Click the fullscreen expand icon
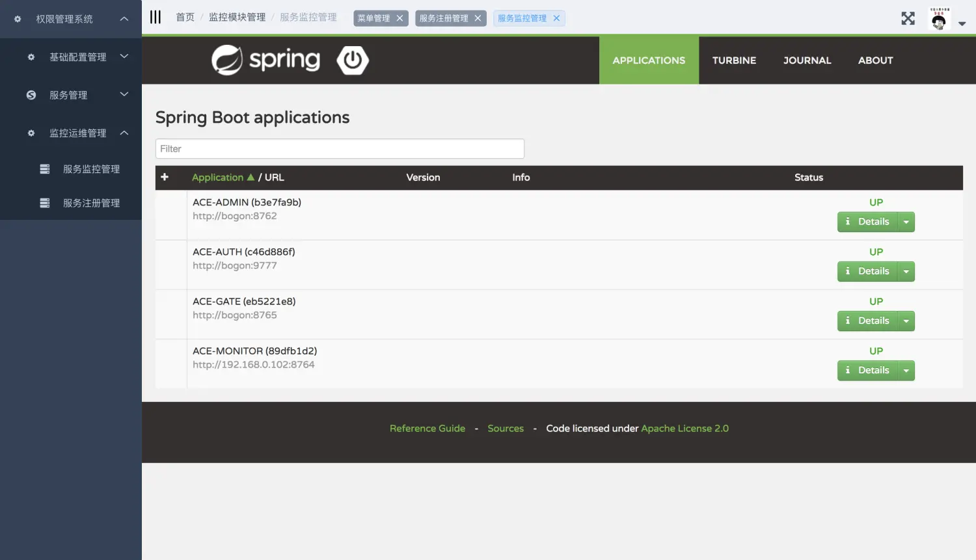 point(908,18)
